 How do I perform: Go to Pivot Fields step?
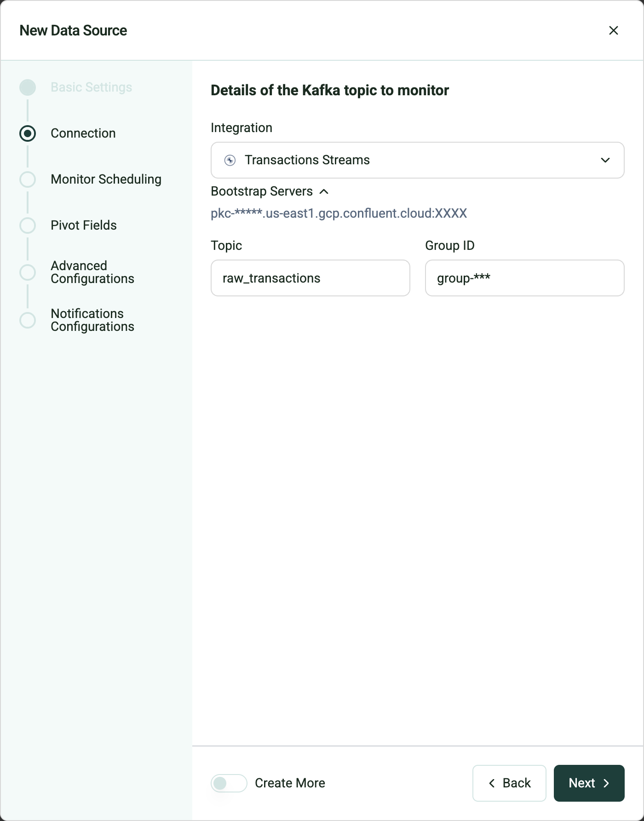84,225
